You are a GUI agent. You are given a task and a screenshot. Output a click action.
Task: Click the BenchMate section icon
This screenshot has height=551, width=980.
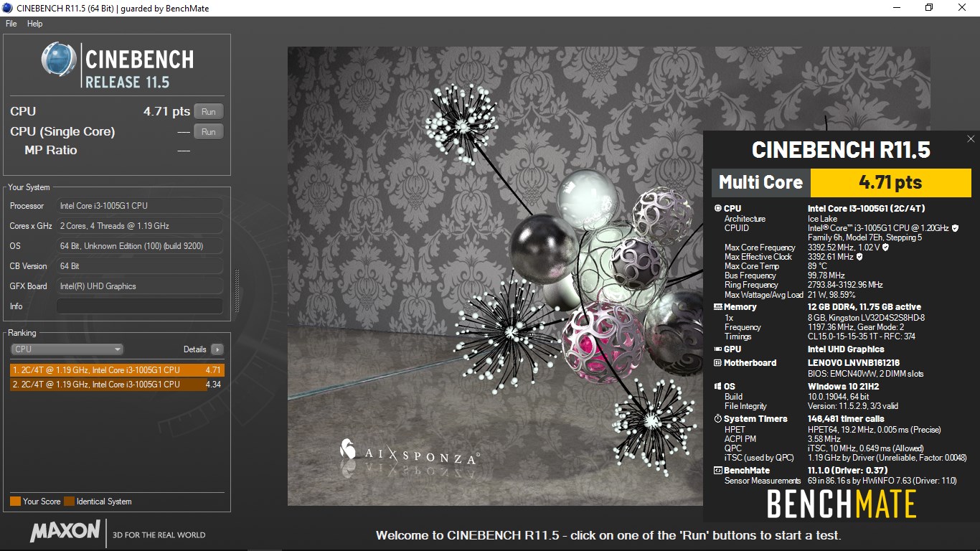pyautogui.click(x=718, y=471)
